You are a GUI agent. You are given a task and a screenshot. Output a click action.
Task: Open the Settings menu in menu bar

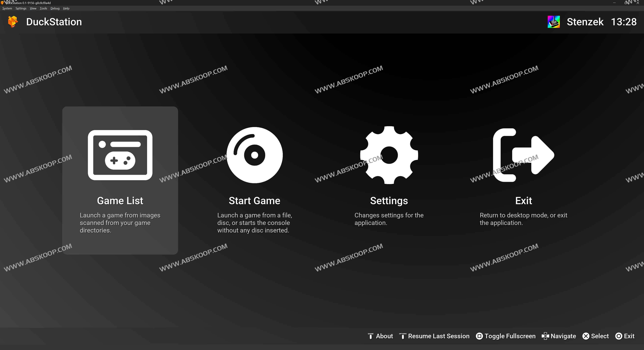(21, 8)
